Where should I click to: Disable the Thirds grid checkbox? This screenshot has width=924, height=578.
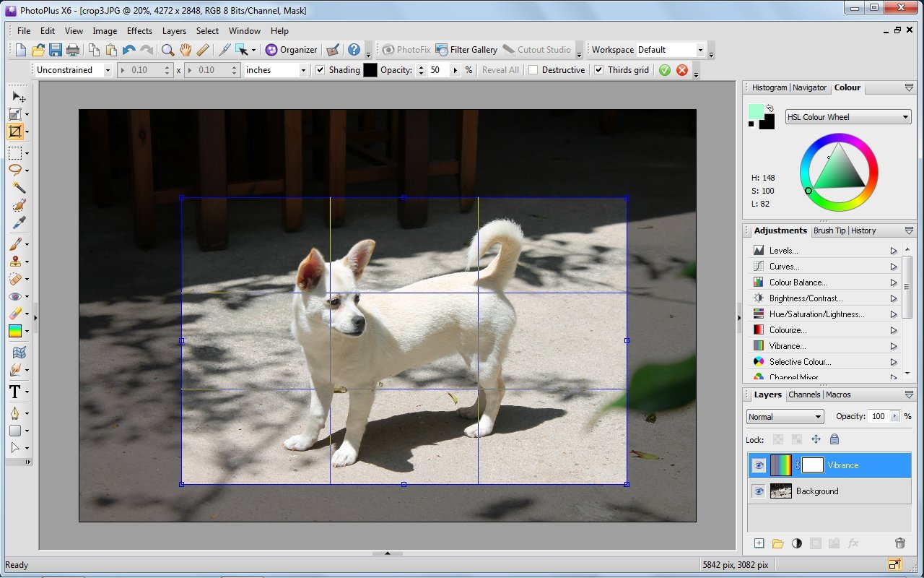[599, 70]
